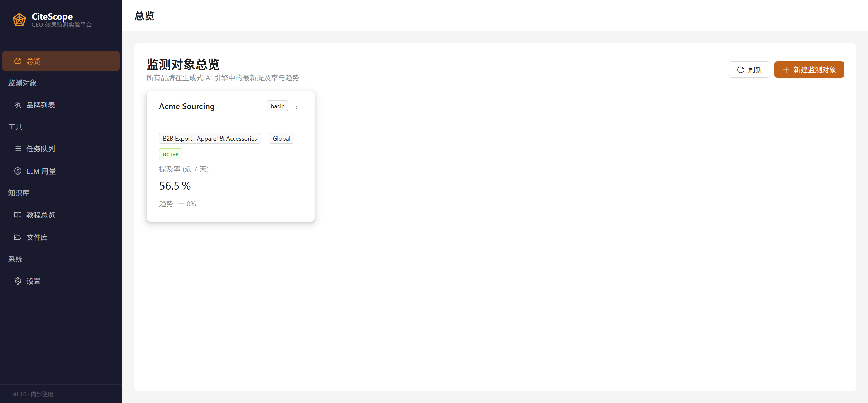Click the 趋势 — 0% trend text

point(177,204)
